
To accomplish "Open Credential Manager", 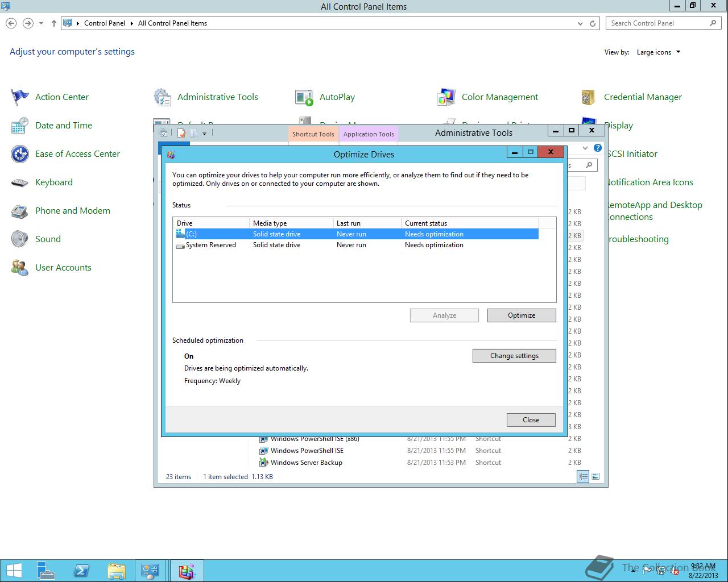I will [631, 97].
